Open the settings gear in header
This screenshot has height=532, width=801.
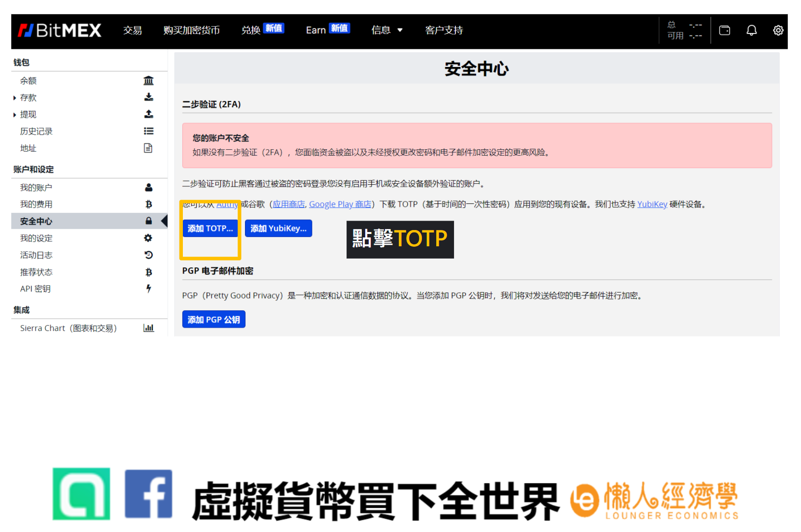778,31
